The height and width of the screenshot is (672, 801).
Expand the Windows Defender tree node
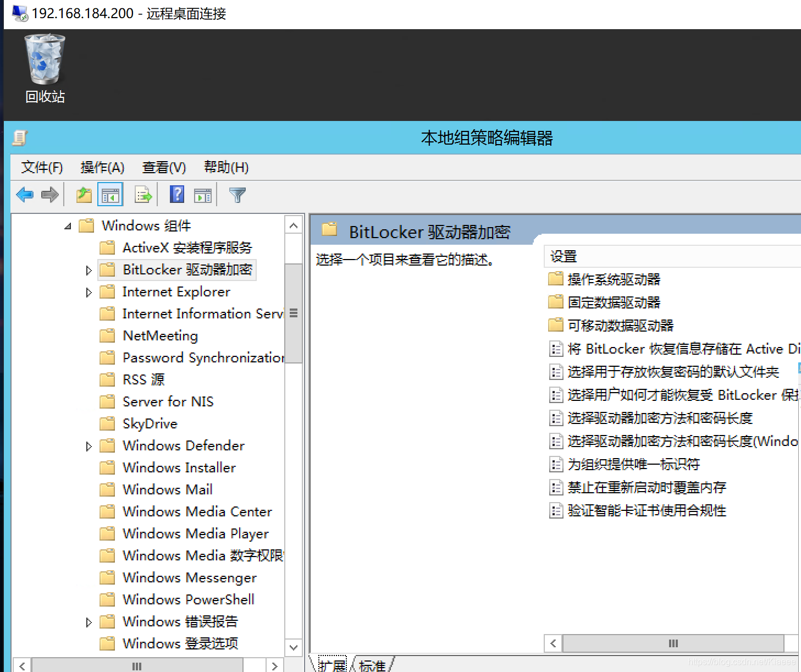tap(89, 446)
